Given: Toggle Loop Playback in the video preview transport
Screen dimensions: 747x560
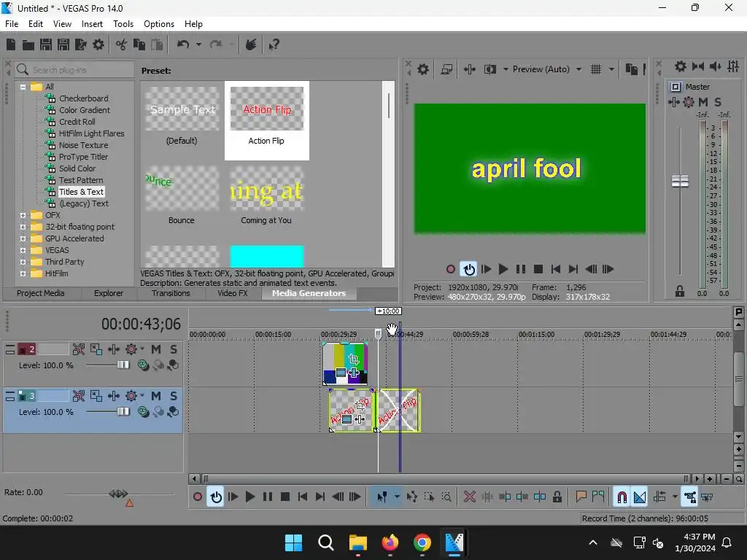Looking at the screenshot, I should (469, 270).
